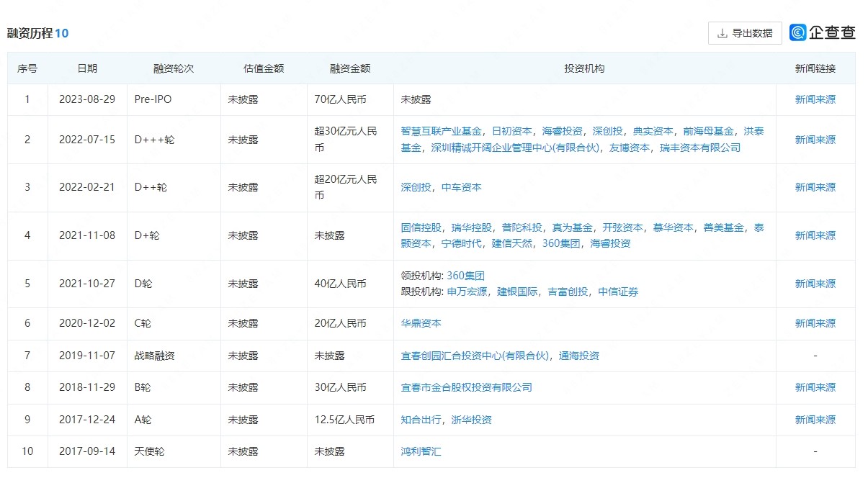Viewport: 868px width, 483px height.
Task: Open investor link 真为基金
Action: (573, 227)
